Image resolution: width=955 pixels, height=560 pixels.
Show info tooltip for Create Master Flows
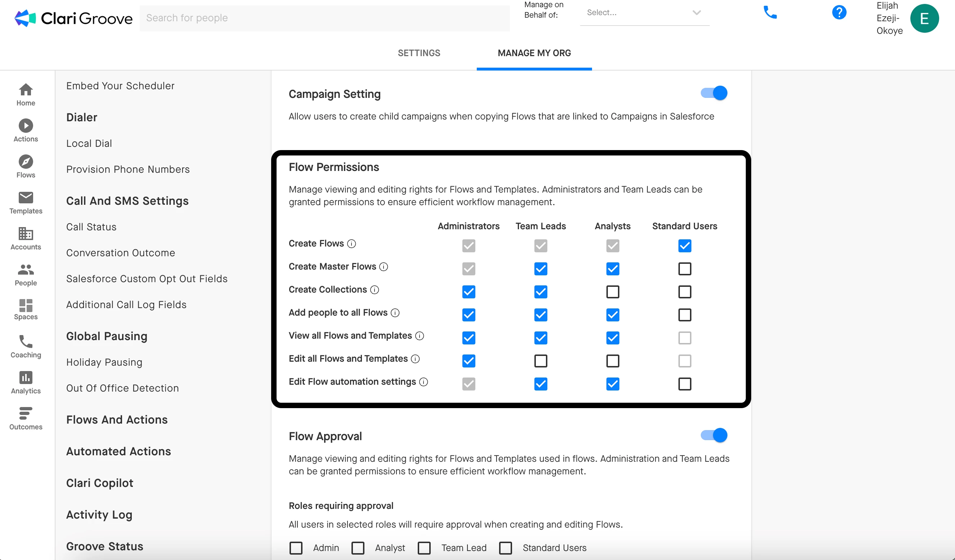point(384,267)
